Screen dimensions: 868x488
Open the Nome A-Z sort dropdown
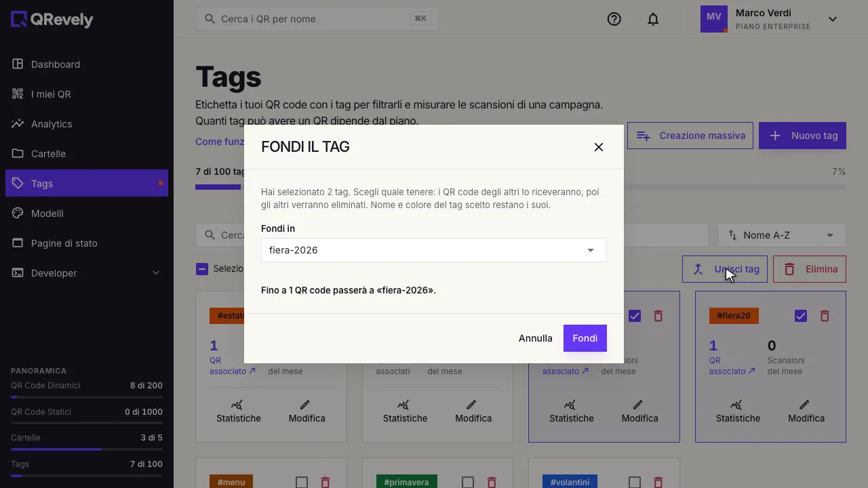click(782, 235)
